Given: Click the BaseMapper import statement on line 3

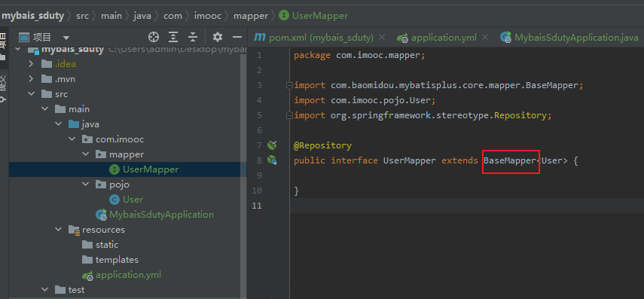Looking at the screenshot, I should click(438, 85).
